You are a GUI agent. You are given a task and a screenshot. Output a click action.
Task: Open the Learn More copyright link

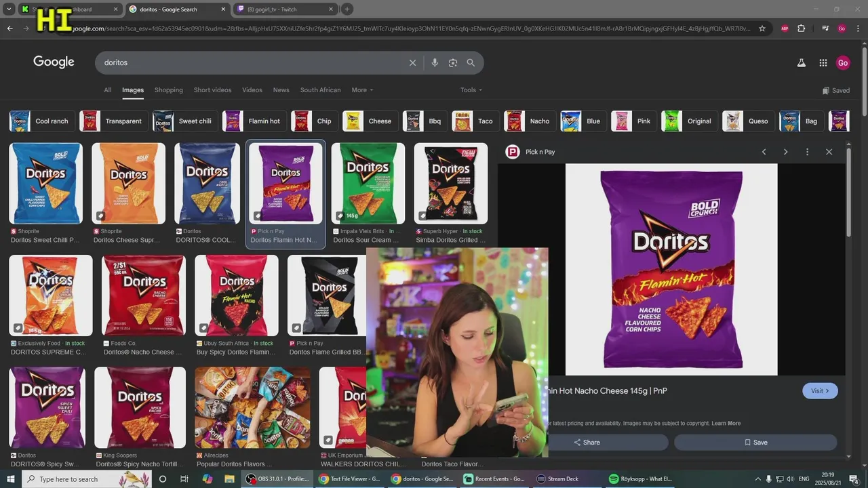tap(726, 423)
